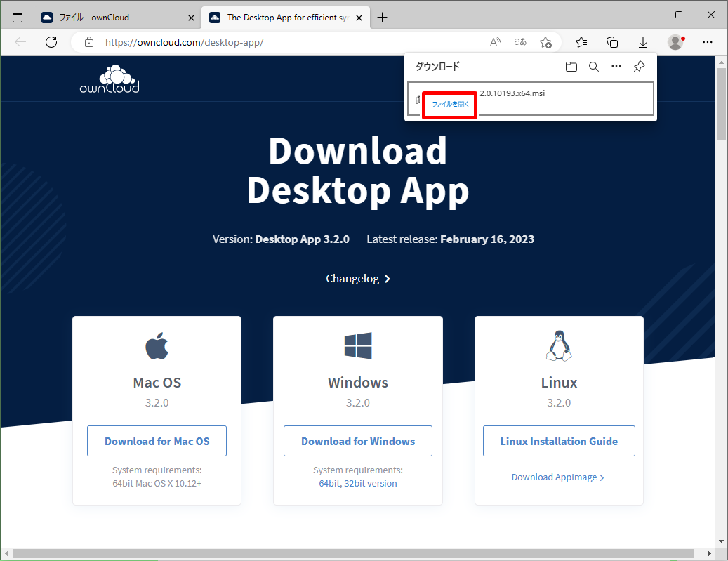728x561 pixels.
Task: Click the ダウンロード panel title
Action: [x=437, y=67]
